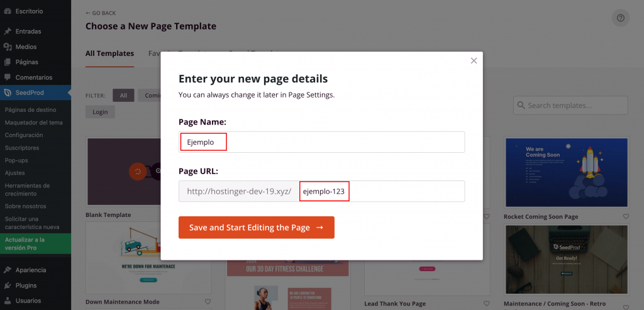
Task: Open Escritorio dashboard icon in sidebar
Action: click(x=7, y=12)
